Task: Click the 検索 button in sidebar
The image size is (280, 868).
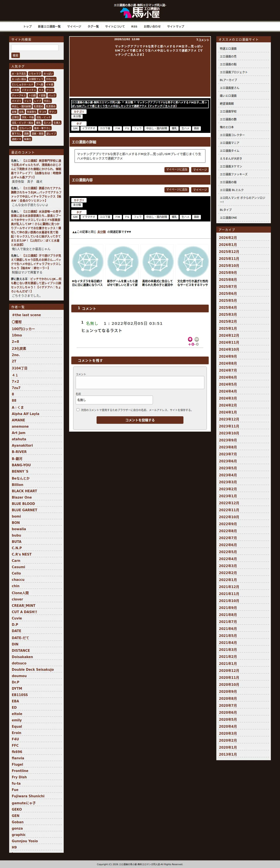Action: pyautogui.click(x=15, y=55)
